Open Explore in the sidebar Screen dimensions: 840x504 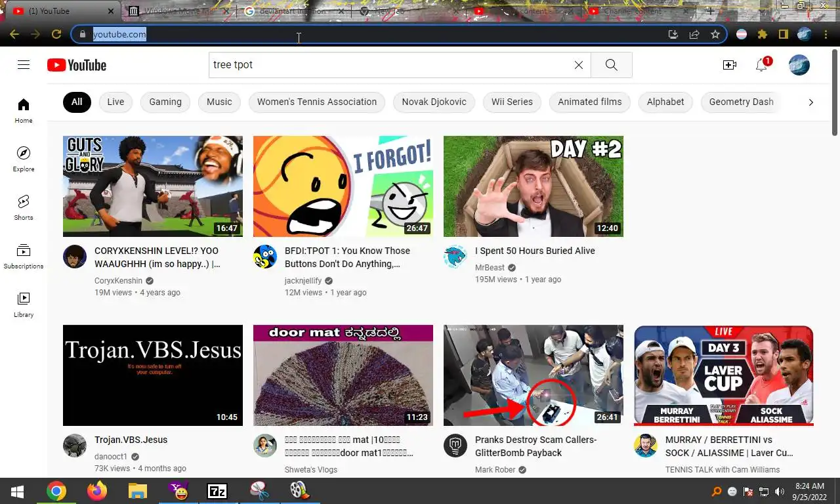coord(24,159)
